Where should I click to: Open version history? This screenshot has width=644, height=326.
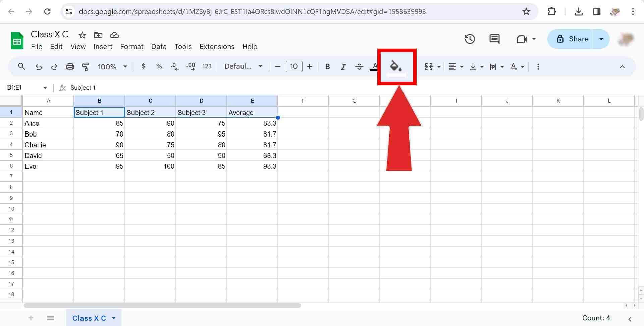(x=470, y=39)
